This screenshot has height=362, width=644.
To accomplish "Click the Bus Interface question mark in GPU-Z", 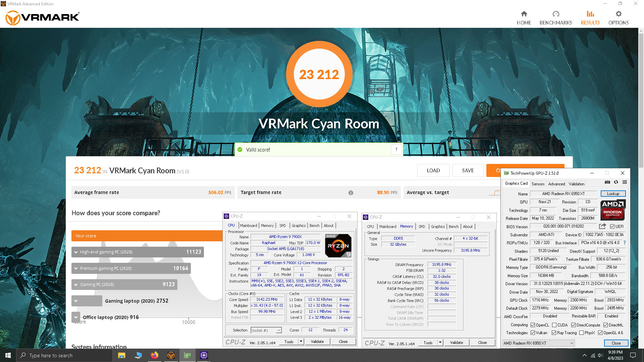I will click(625, 243).
